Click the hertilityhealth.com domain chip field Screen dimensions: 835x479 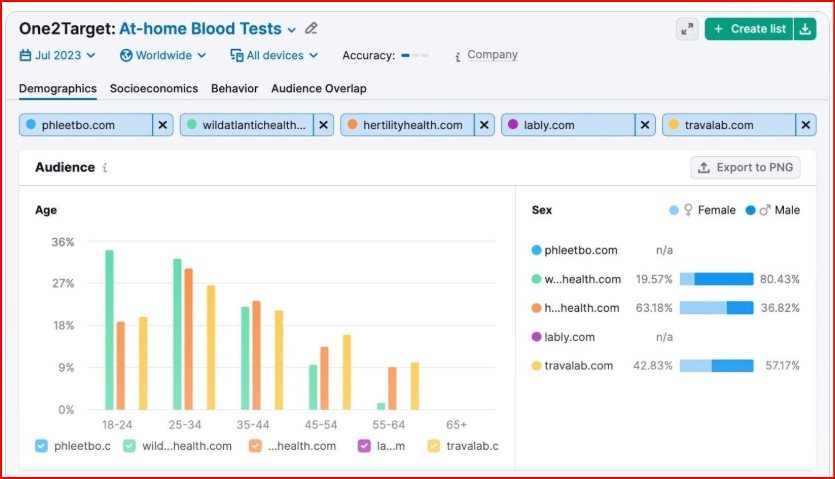coord(407,125)
